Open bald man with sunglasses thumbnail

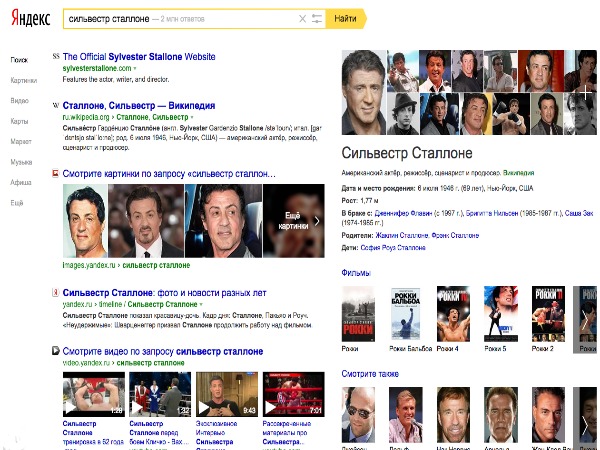(358, 415)
